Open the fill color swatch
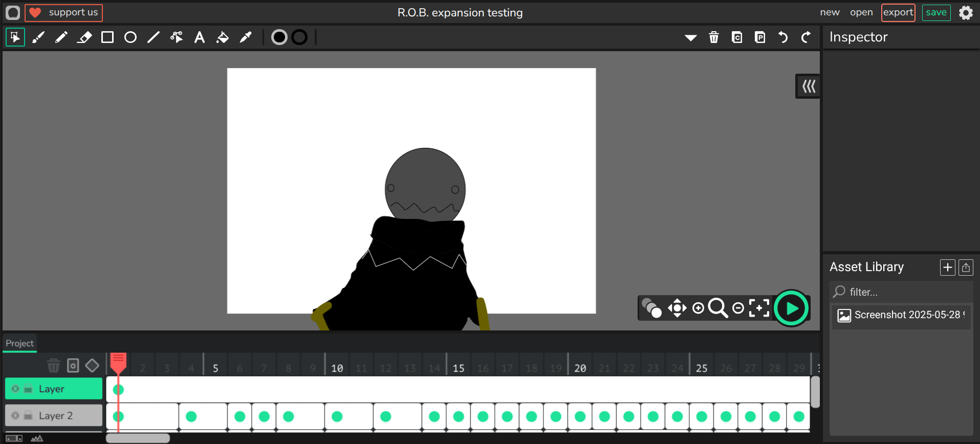The width and height of the screenshot is (980, 444). pyautogui.click(x=279, y=37)
